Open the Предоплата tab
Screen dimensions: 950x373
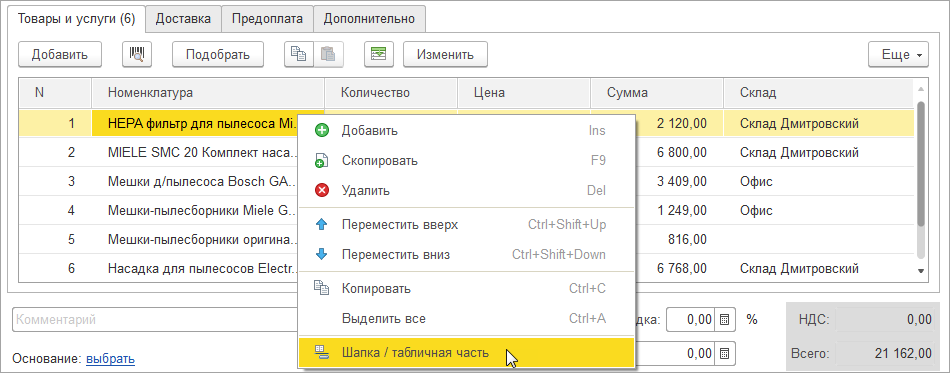coord(267,19)
